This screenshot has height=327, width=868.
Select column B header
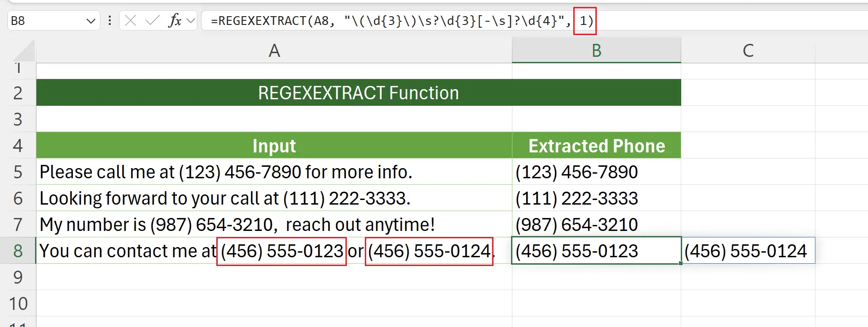pyautogui.click(x=596, y=50)
